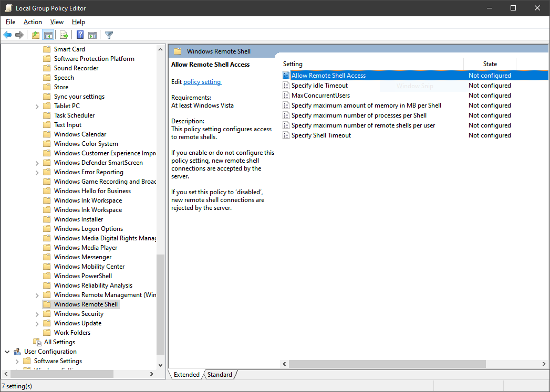This screenshot has height=392, width=550.
Task: Expand the Windows Update tree node
Action: point(37,323)
